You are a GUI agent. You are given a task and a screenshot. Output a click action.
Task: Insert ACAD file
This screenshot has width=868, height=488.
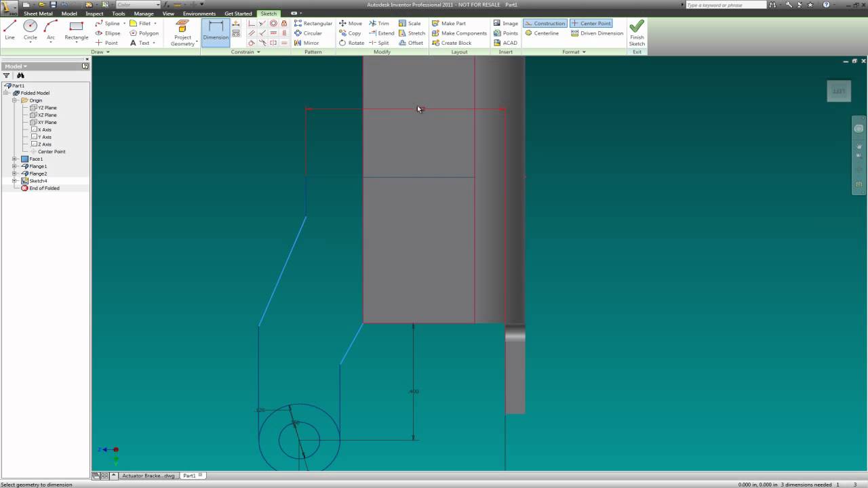coord(505,43)
